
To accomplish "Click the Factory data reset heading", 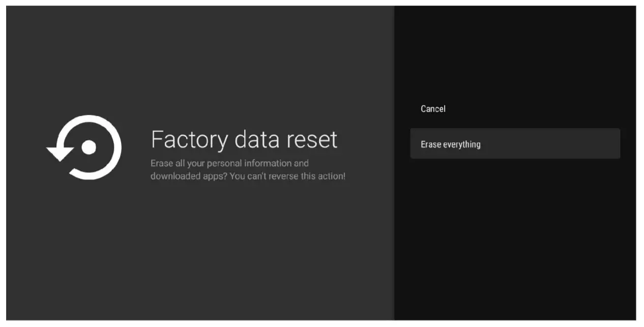I will (x=244, y=139).
